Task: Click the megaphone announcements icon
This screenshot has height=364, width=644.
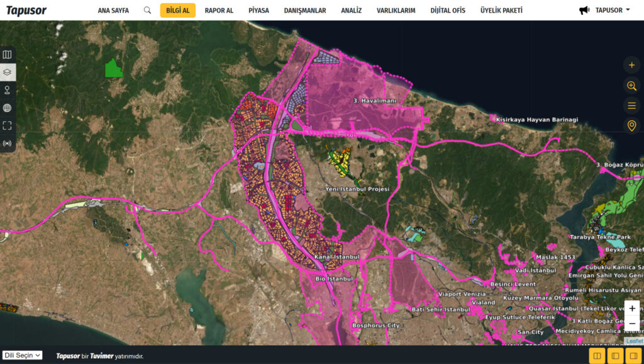Action: pyautogui.click(x=584, y=10)
